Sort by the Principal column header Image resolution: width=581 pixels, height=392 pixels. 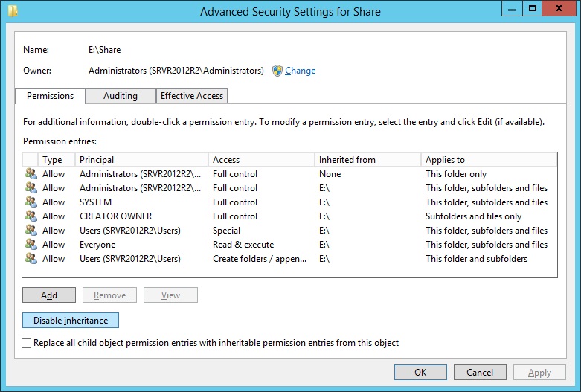coord(141,159)
